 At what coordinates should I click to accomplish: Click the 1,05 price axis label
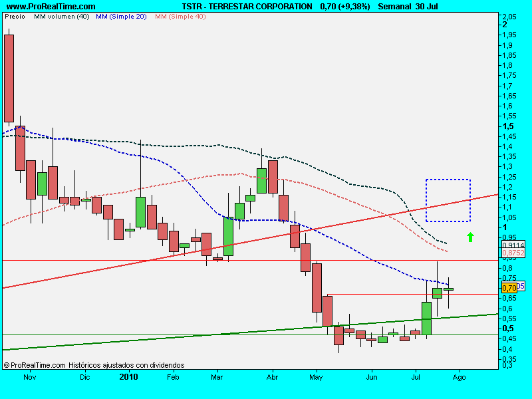tap(510, 217)
